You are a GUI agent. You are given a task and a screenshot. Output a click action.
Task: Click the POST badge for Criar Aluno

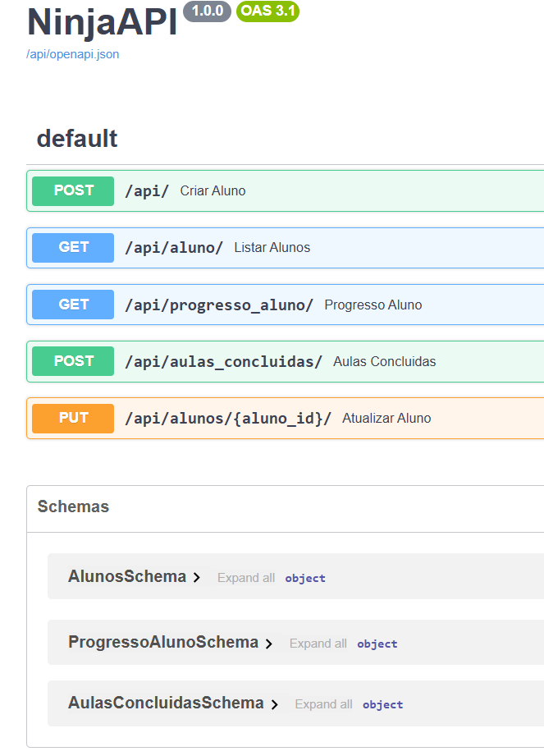(x=73, y=191)
